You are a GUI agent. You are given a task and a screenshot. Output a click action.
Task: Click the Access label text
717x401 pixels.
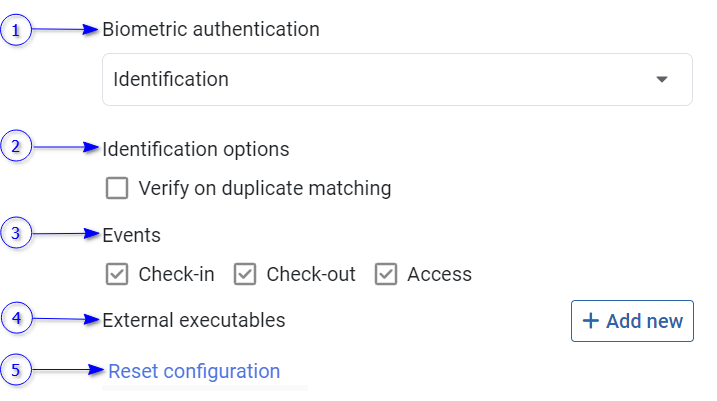(x=439, y=274)
